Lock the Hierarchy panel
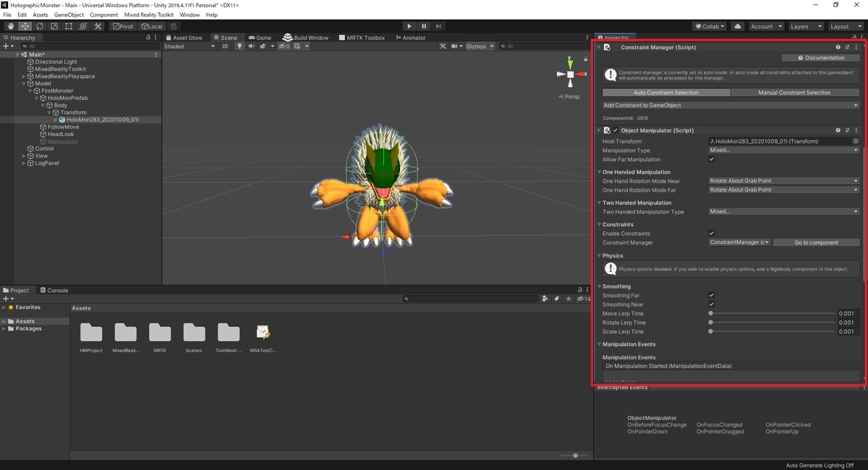Image resolution: width=868 pixels, height=470 pixels. (148, 38)
